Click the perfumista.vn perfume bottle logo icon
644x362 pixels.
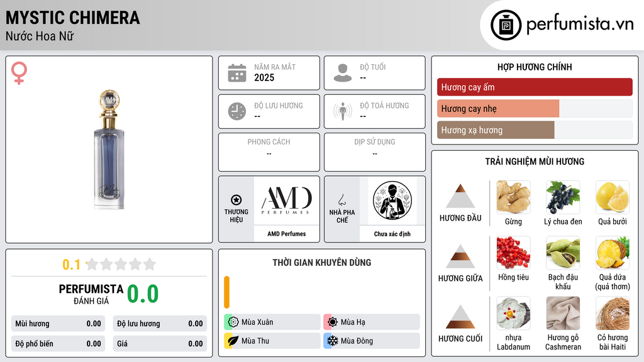pos(506,25)
